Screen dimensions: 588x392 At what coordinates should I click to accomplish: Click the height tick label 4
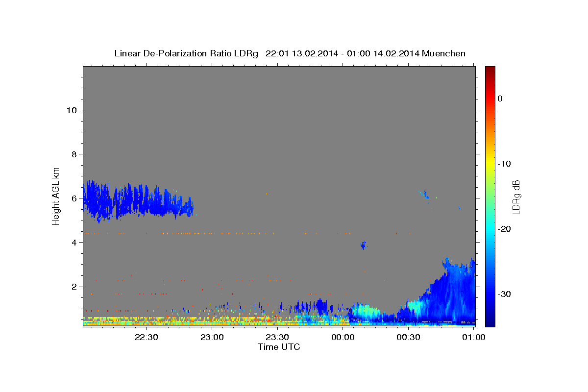coord(73,242)
